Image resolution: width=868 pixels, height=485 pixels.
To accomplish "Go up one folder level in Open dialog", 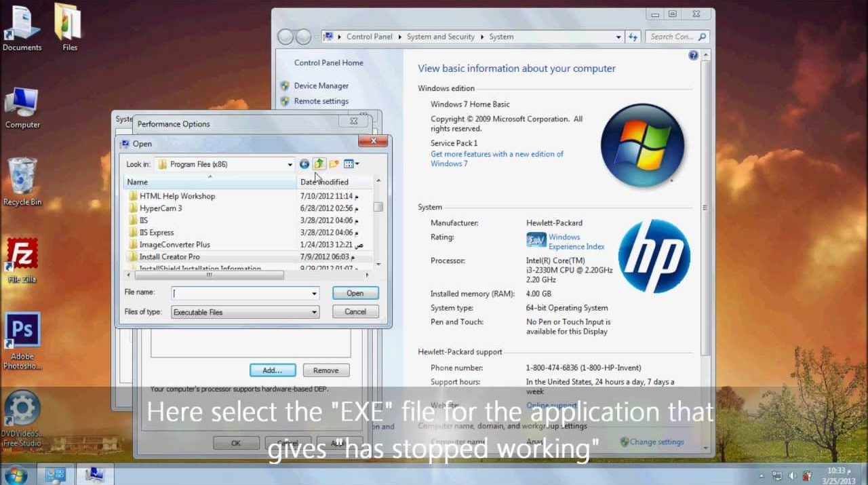I will [x=319, y=164].
